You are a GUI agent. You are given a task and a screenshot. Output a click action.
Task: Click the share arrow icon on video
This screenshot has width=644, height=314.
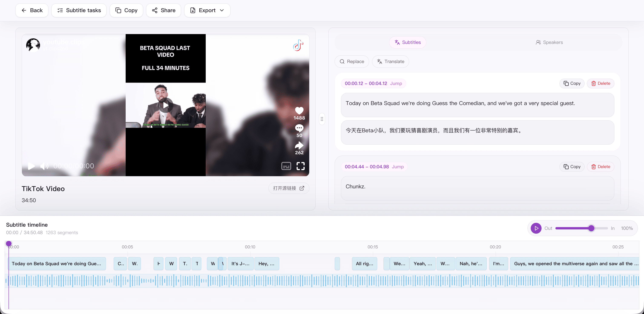tap(299, 145)
